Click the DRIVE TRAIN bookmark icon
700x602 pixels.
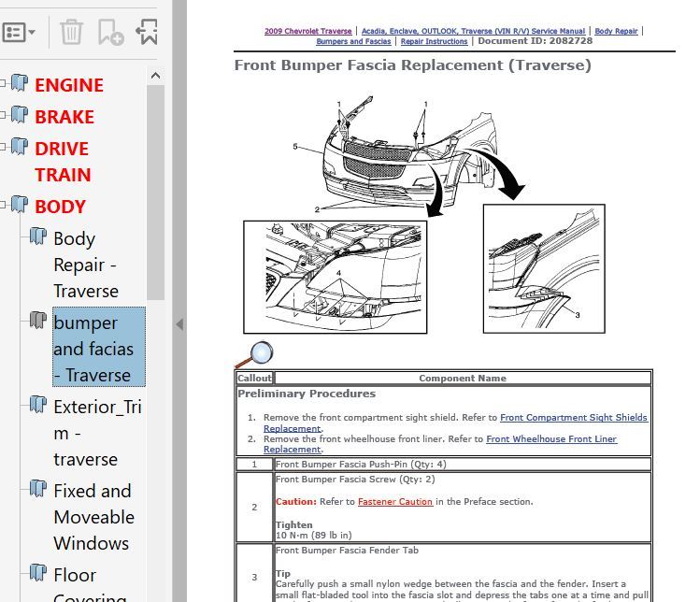tap(20, 146)
